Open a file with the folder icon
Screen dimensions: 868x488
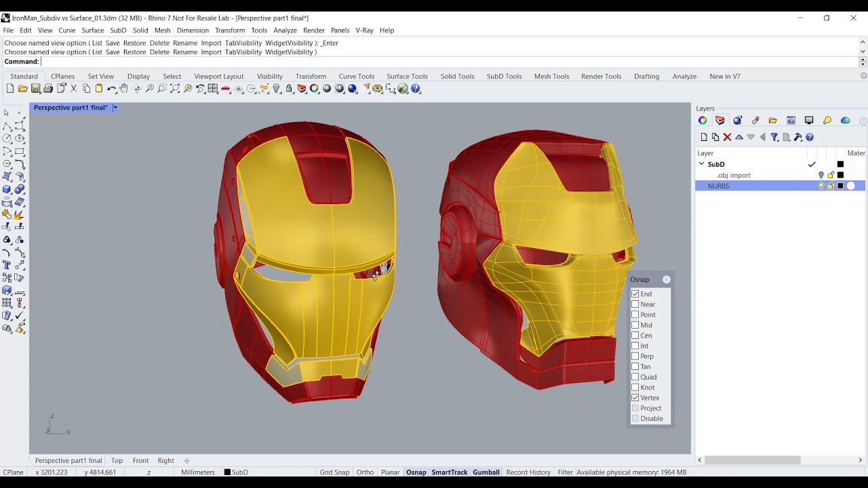pos(23,89)
